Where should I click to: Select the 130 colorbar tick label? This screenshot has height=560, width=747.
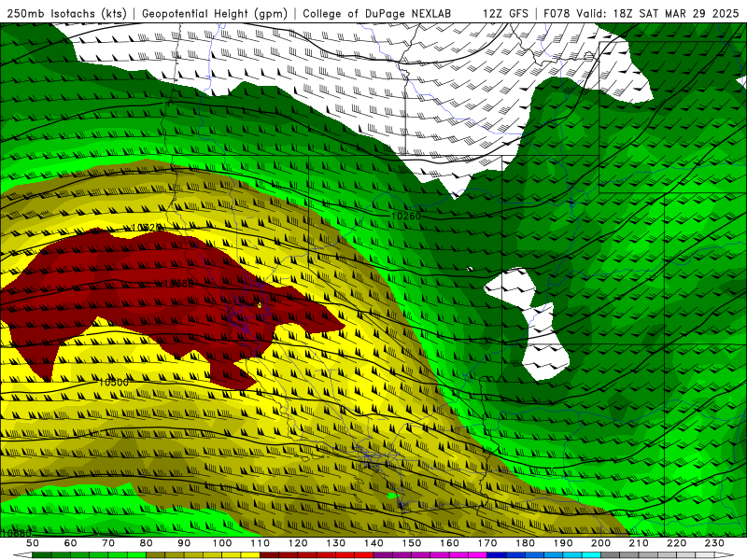pyautogui.click(x=336, y=543)
